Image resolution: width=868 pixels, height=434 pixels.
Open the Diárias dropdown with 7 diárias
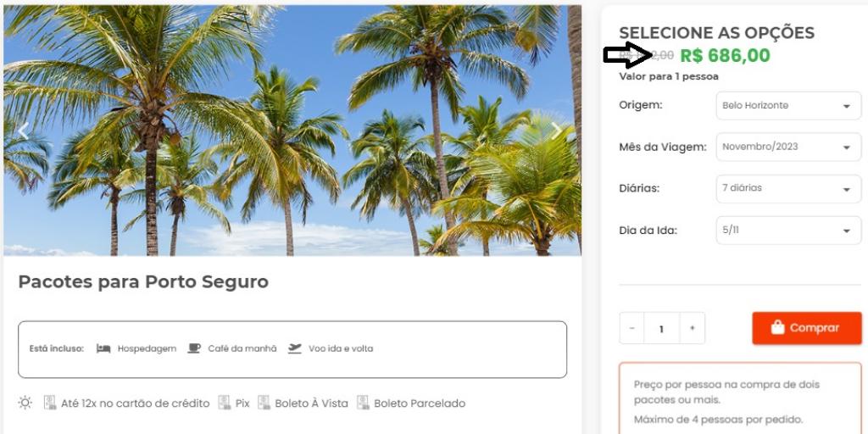(788, 189)
